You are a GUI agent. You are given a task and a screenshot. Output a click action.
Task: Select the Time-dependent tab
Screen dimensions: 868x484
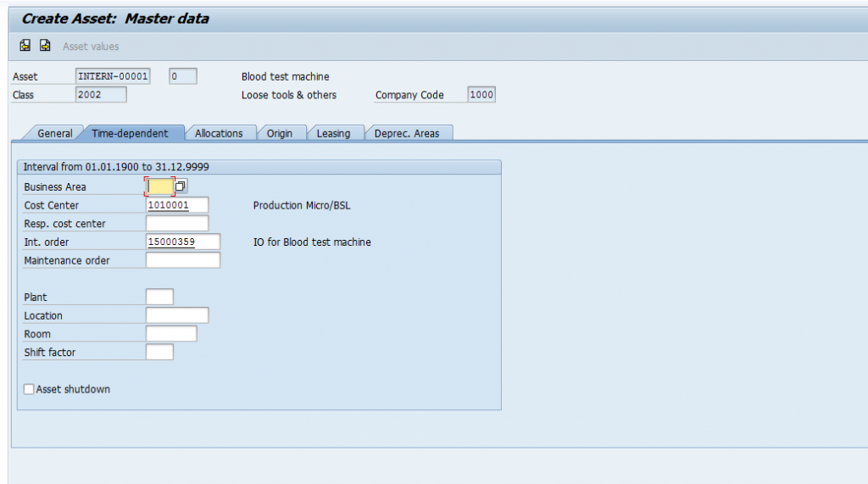click(x=130, y=133)
